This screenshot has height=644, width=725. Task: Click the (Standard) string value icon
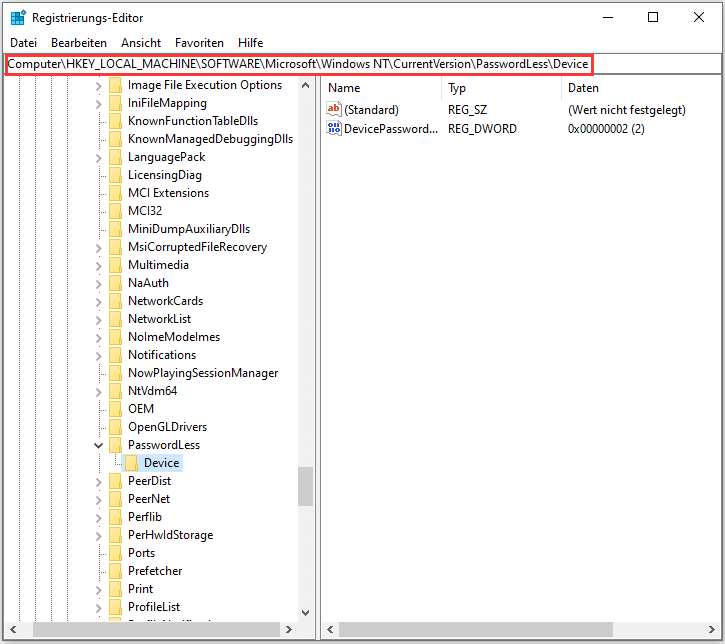(x=334, y=110)
